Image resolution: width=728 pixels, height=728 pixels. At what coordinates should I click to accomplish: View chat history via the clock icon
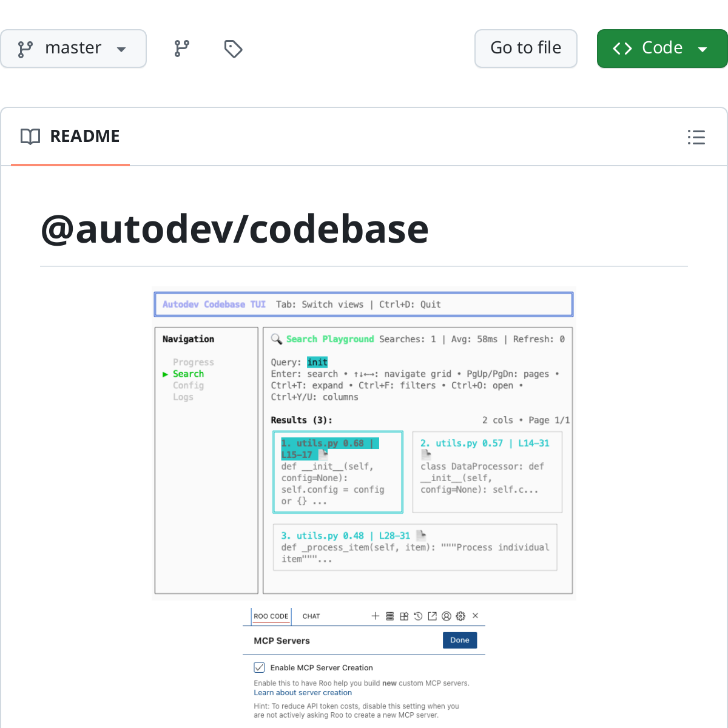click(x=418, y=616)
